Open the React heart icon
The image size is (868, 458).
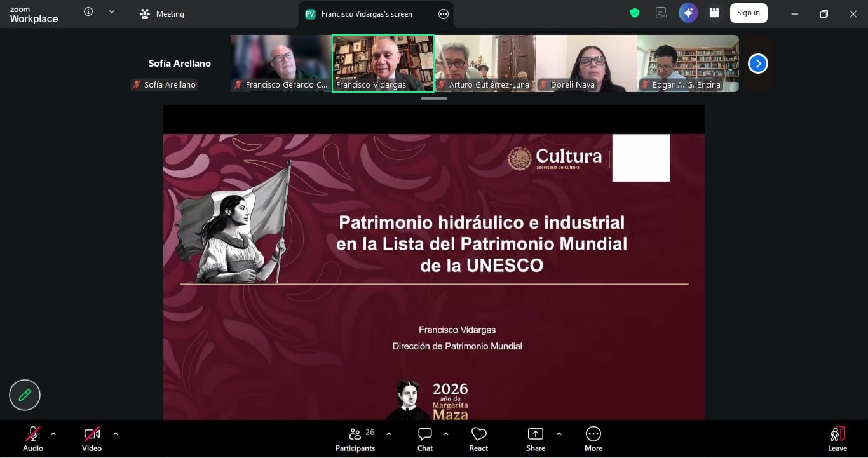tap(478, 439)
